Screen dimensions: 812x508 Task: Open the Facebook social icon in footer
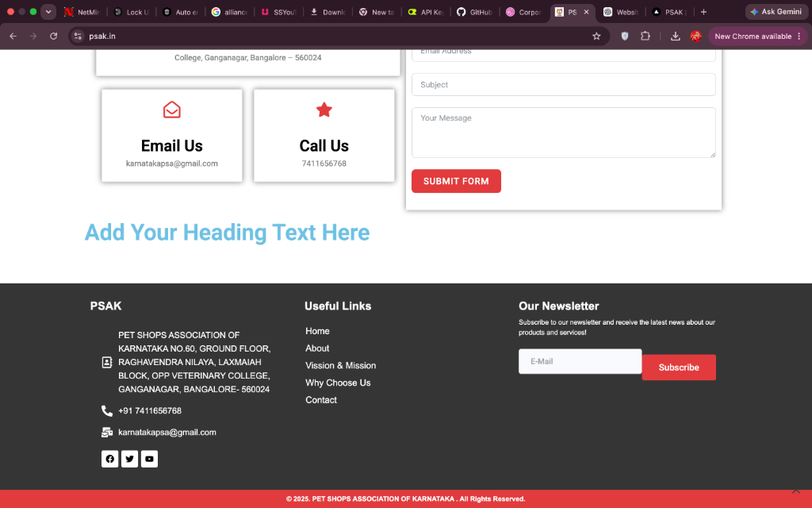109,459
